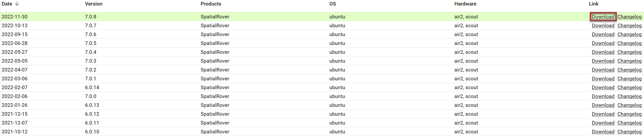Open Changelog for version 6.0.12
The image size is (644, 136).
point(629,114)
